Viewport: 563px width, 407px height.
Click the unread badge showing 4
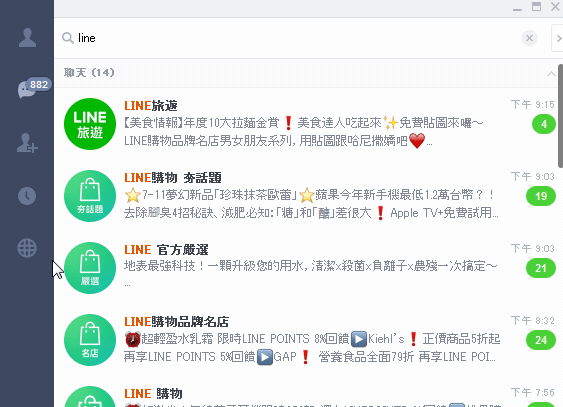pos(544,124)
